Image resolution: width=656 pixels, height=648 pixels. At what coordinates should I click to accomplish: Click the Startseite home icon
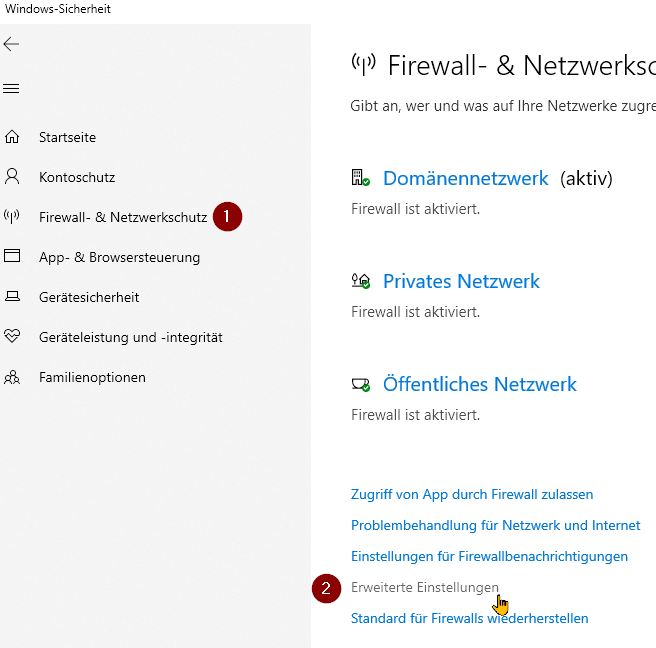12,137
